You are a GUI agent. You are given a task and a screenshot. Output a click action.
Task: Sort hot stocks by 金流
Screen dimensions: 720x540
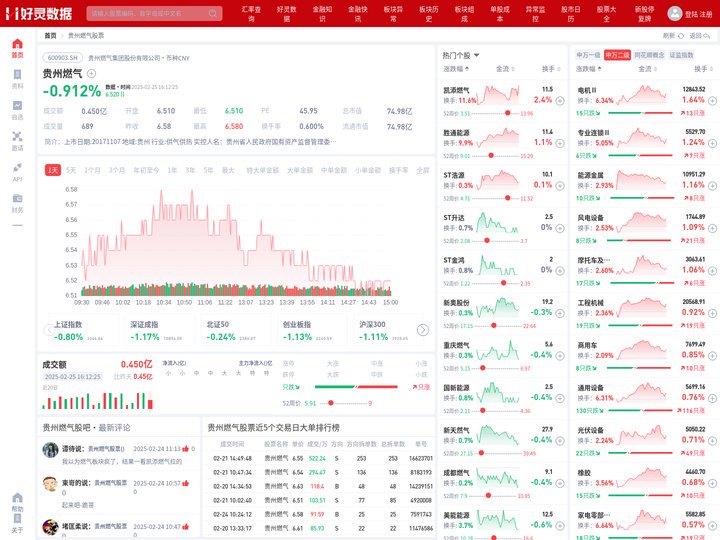[x=505, y=69]
